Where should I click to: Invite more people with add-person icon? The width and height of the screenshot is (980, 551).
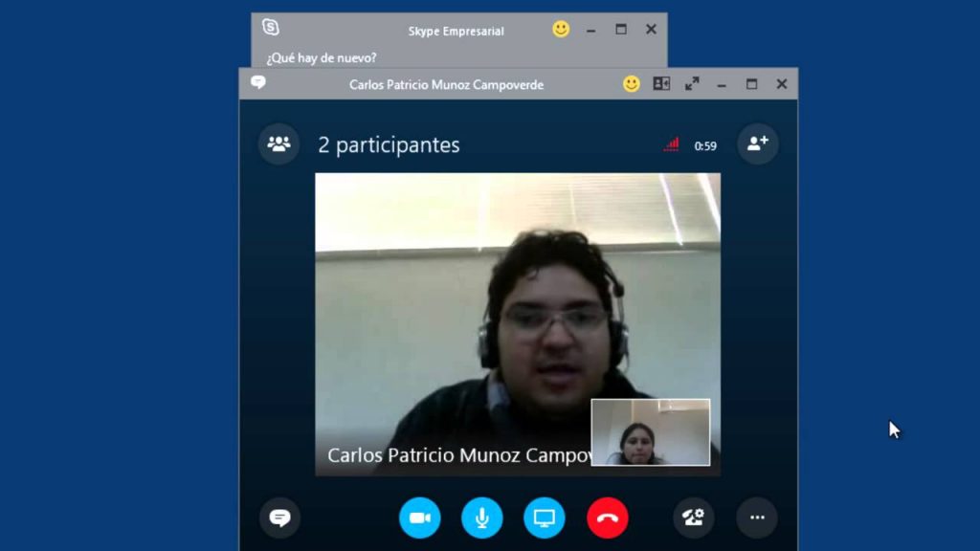click(758, 144)
